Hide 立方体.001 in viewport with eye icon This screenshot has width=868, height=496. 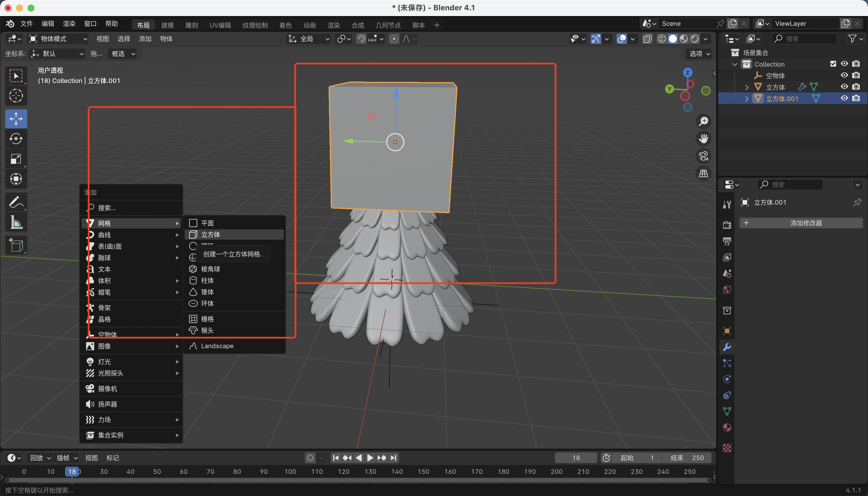(844, 98)
